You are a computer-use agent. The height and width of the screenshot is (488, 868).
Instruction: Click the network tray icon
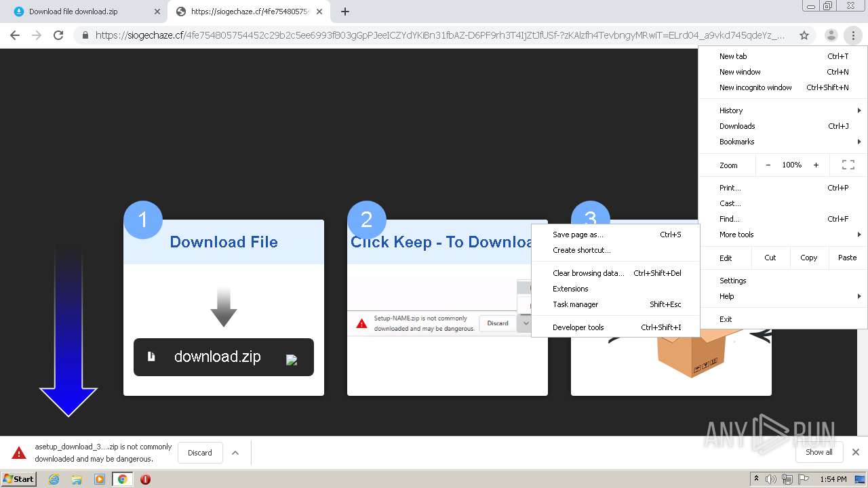pyautogui.click(x=787, y=479)
